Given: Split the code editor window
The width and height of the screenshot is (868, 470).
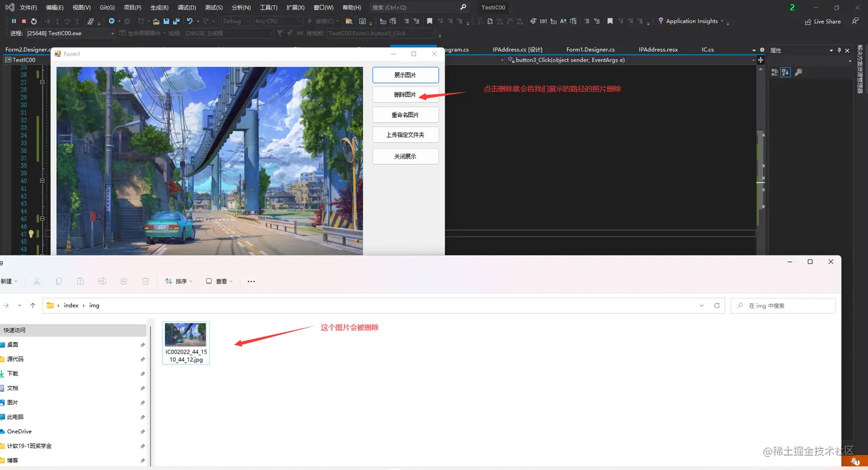Looking at the screenshot, I should pyautogui.click(x=761, y=60).
